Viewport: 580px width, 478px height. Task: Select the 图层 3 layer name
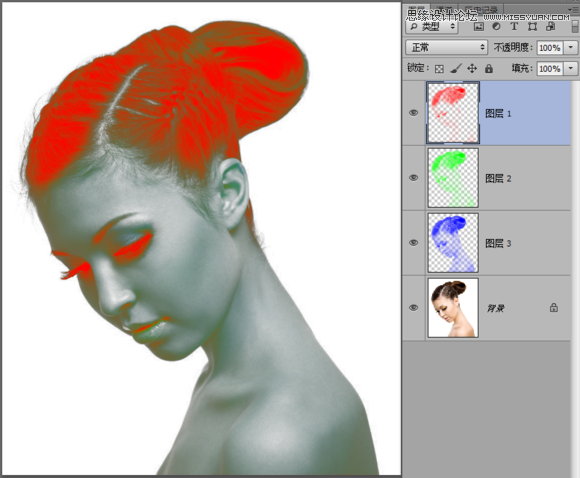click(x=498, y=243)
